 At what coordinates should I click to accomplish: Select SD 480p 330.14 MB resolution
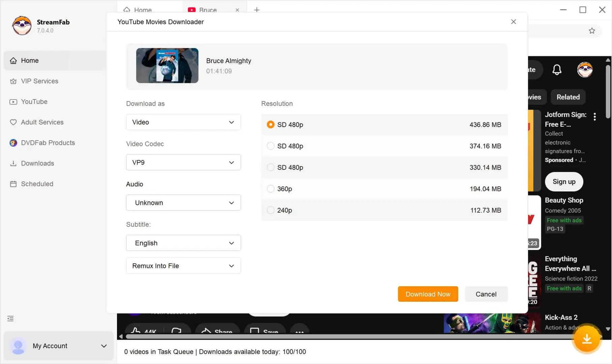pyautogui.click(x=384, y=168)
